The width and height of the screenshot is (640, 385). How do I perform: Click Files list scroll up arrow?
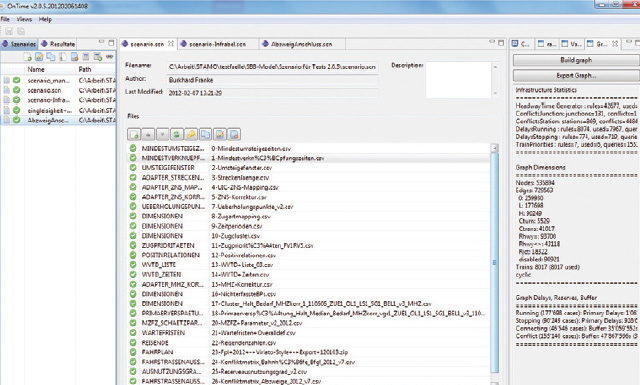coord(494,148)
